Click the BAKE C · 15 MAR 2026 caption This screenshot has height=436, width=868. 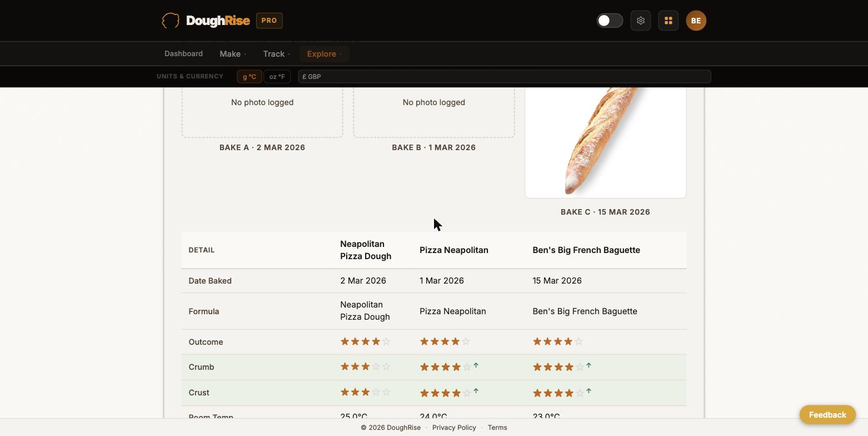click(x=606, y=212)
